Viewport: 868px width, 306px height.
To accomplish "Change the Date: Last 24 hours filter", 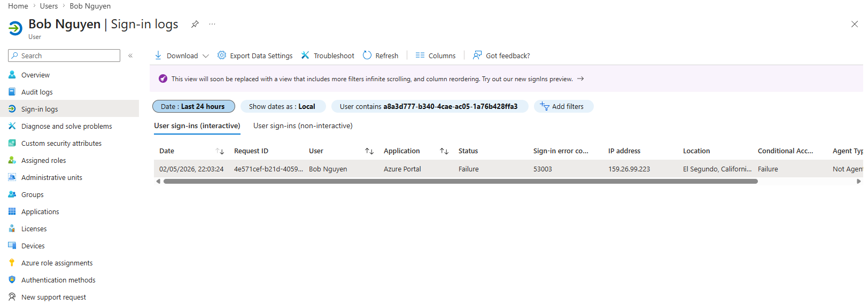I will [x=193, y=106].
